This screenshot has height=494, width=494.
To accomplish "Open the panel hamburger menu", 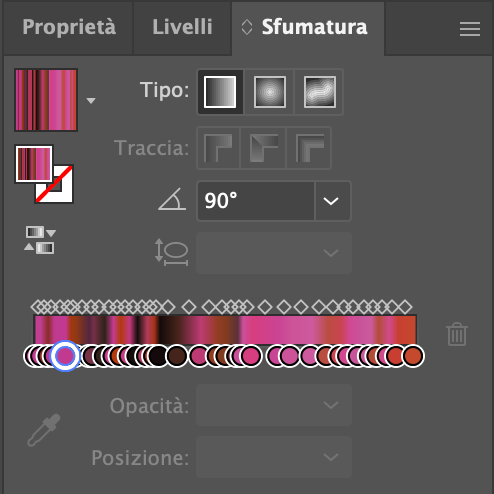I will (x=470, y=29).
